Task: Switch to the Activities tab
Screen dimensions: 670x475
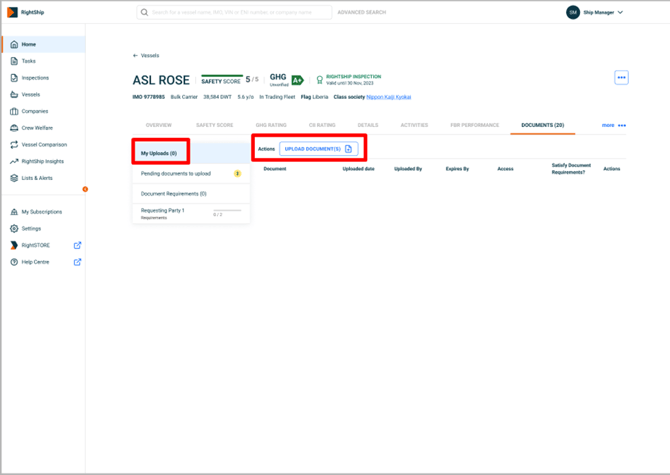Action: coord(414,126)
